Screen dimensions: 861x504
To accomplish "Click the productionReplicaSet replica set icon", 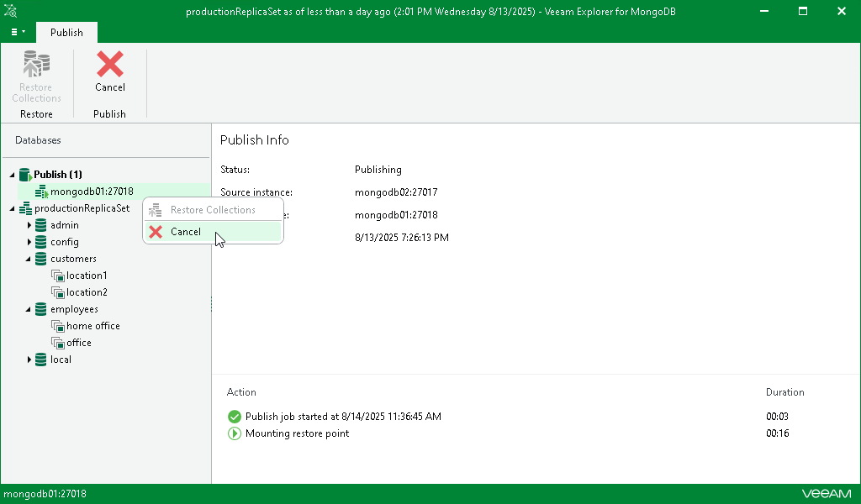I will 25,208.
